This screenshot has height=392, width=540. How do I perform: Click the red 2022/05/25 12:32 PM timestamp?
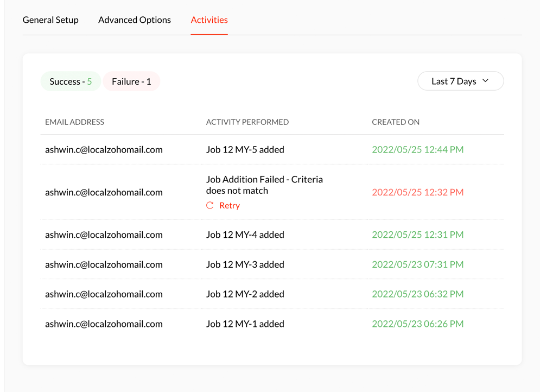tap(417, 192)
